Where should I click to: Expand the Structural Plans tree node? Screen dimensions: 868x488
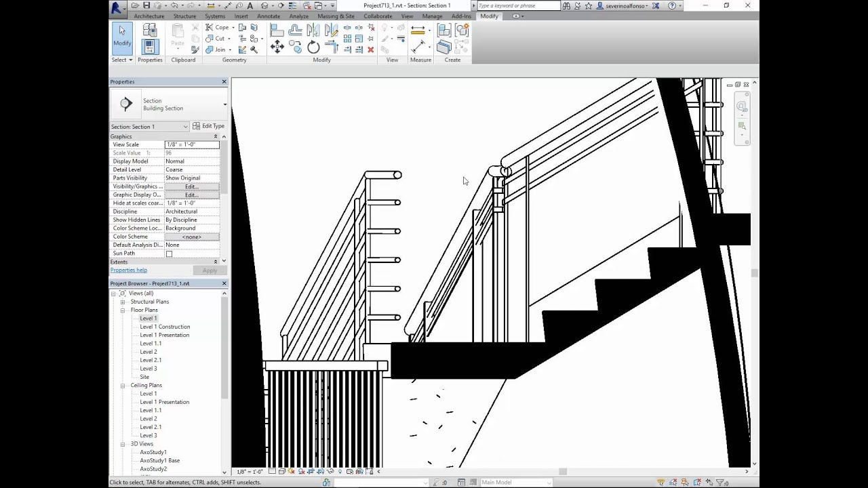(123, 302)
